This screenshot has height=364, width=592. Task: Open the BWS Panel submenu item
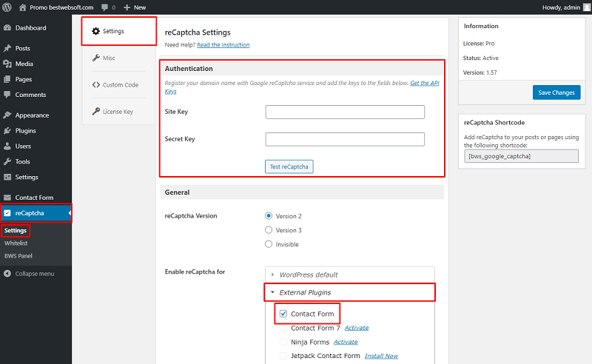[x=18, y=256]
